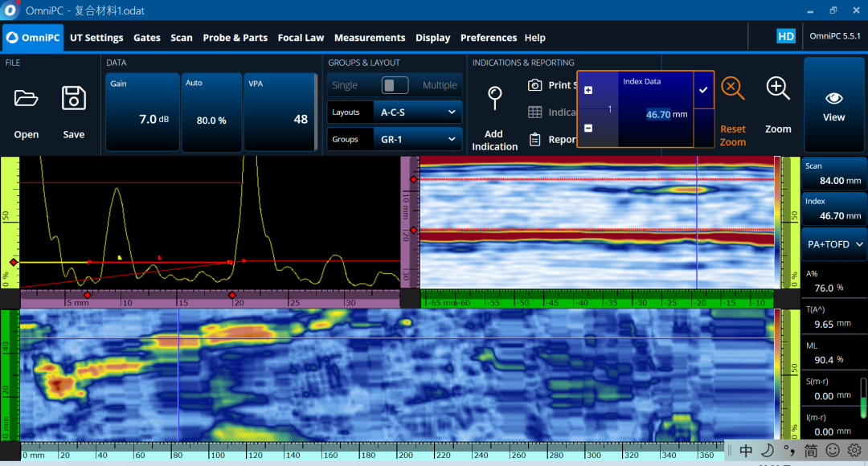This screenshot has width=868, height=466.
Task: Open the Gates menu
Action: [147, 38]
